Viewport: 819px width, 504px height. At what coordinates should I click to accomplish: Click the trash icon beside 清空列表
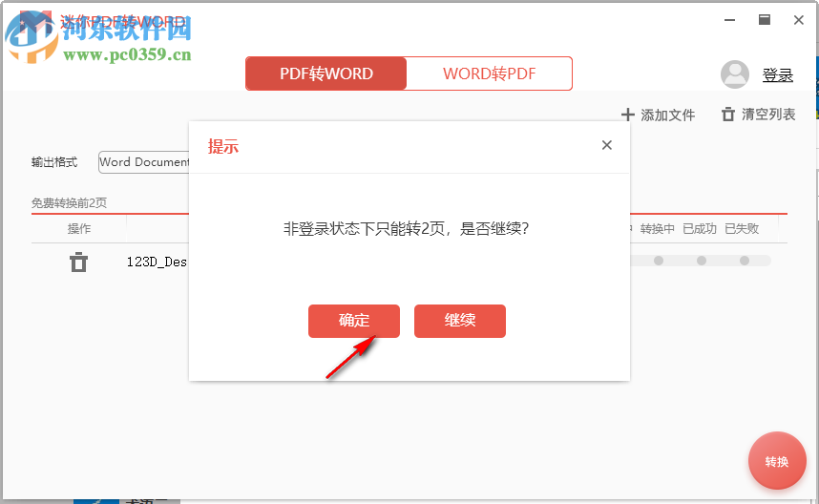point(728,115)
